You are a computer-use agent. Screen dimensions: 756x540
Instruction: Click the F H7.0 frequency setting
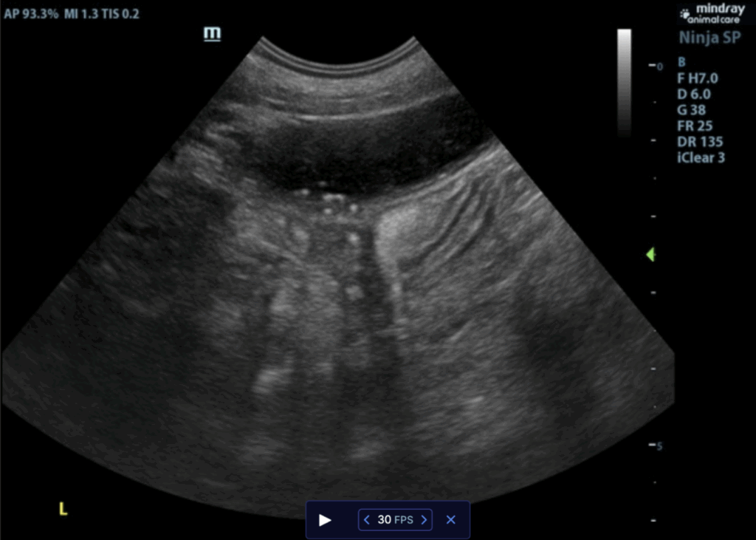pyautogui.click(x=698, y=78)
